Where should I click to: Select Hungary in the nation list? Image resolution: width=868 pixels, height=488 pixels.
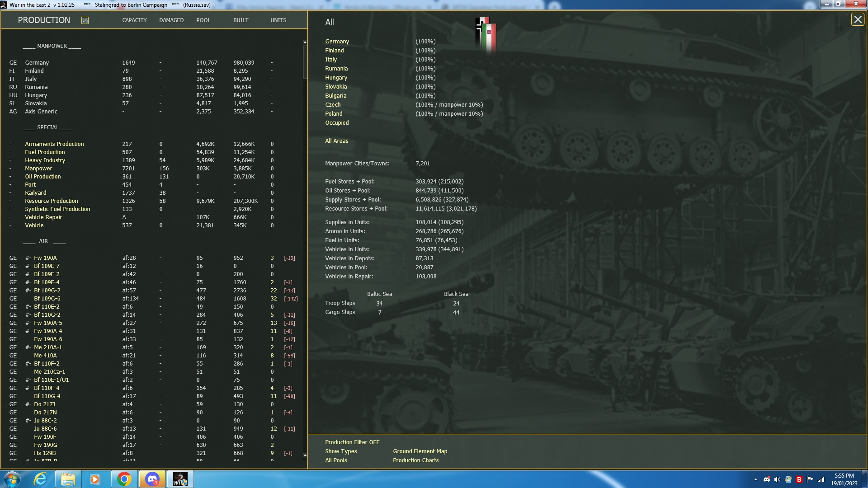(336, 77)
